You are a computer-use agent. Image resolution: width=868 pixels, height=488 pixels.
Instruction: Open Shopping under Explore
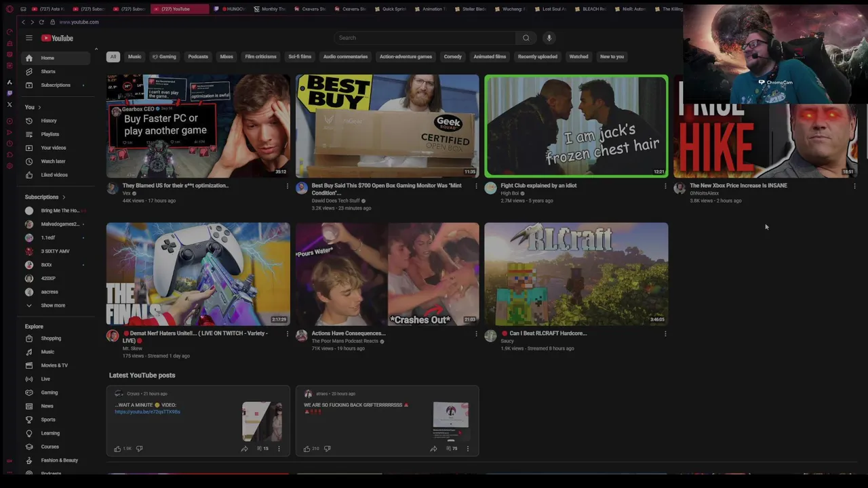(x=56, y=338)
